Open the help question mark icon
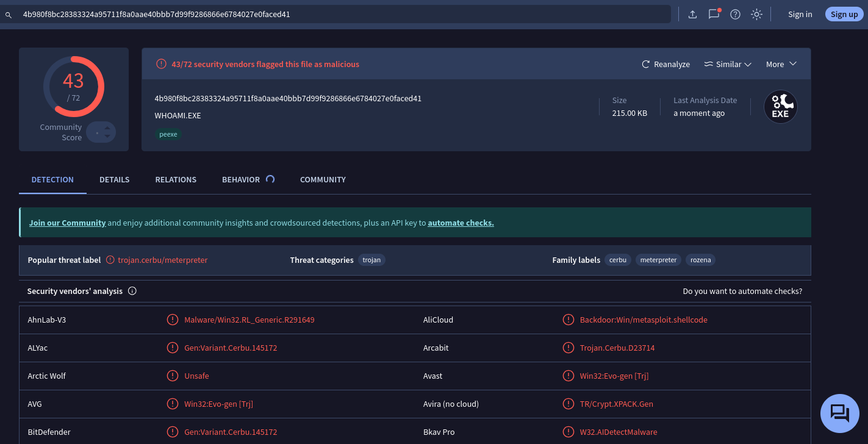Screen dimensions: 868x444 coord(735,14)
